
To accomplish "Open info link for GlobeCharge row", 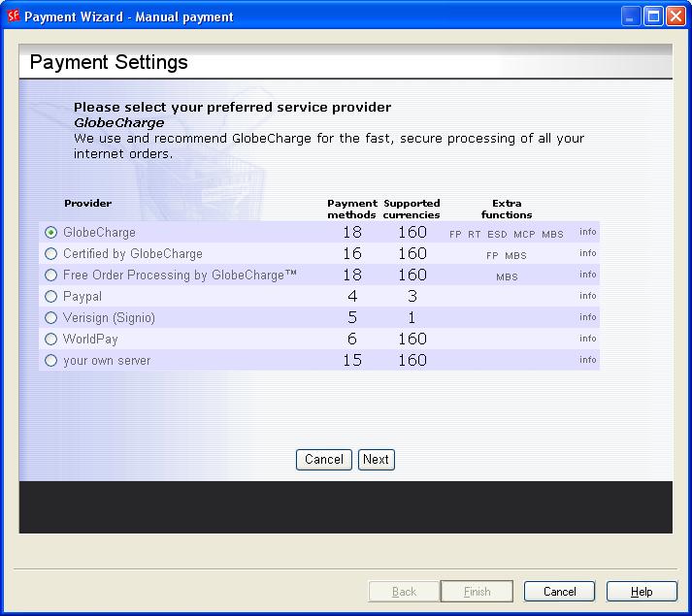I will point(587,233).
